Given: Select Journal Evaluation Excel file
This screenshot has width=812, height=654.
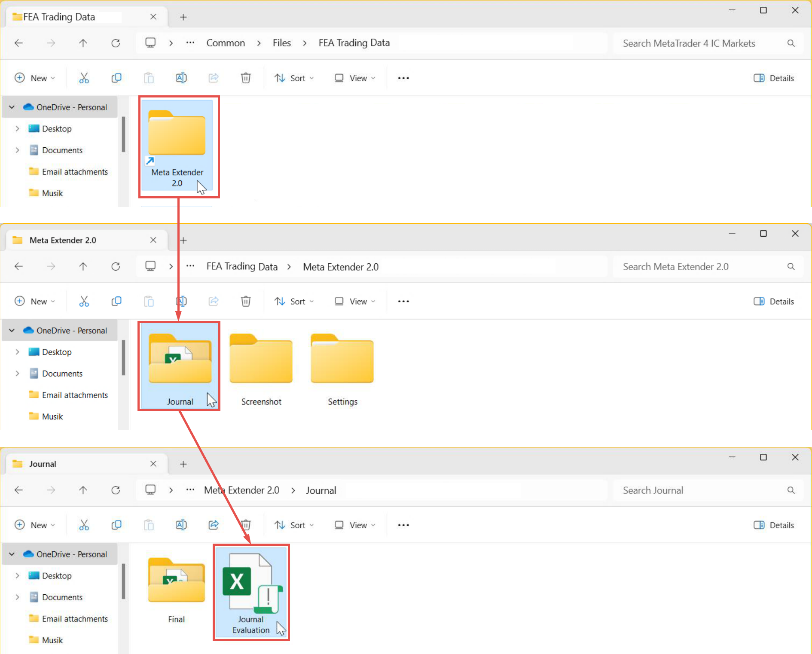Looking at the screenshot, I should [x=251, y=592].
